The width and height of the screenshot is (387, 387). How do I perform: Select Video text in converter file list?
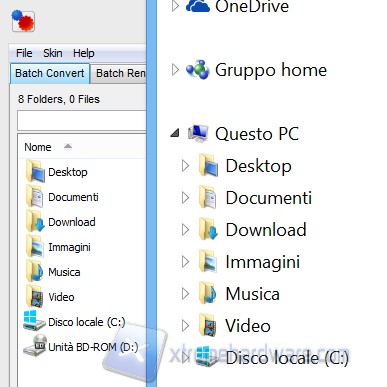click(61, 297)
